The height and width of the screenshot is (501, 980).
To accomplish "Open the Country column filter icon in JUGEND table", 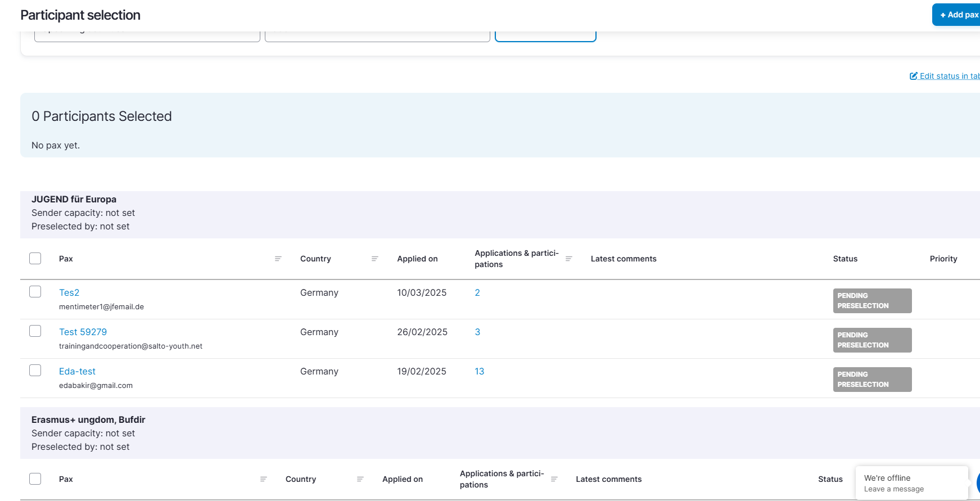I will pos(374,259).
